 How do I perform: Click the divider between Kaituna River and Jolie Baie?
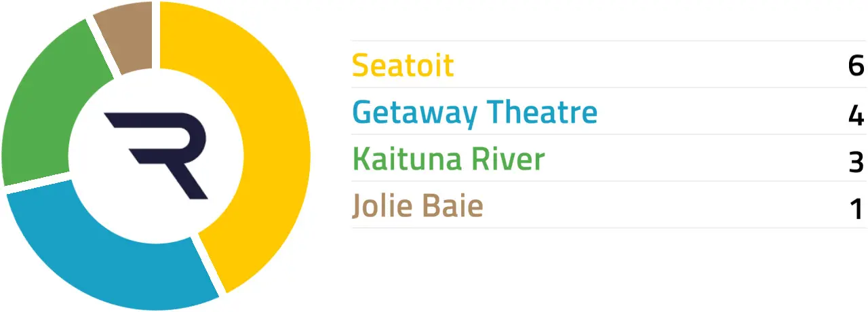click(609, 181)
